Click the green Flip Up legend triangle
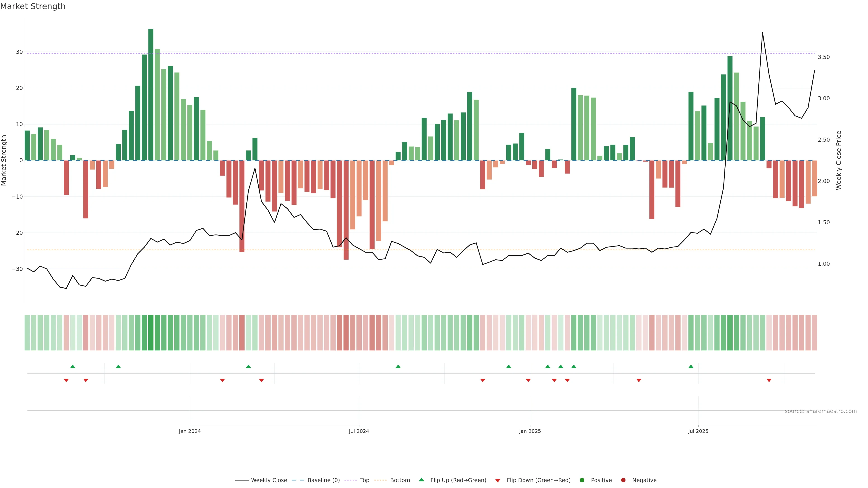 (x=421, y=480)
